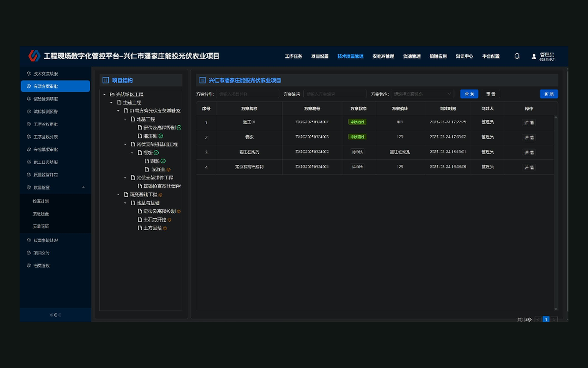Click the blue 查询 search button
This screenshot has height=368, width=588.
[469, 94]
